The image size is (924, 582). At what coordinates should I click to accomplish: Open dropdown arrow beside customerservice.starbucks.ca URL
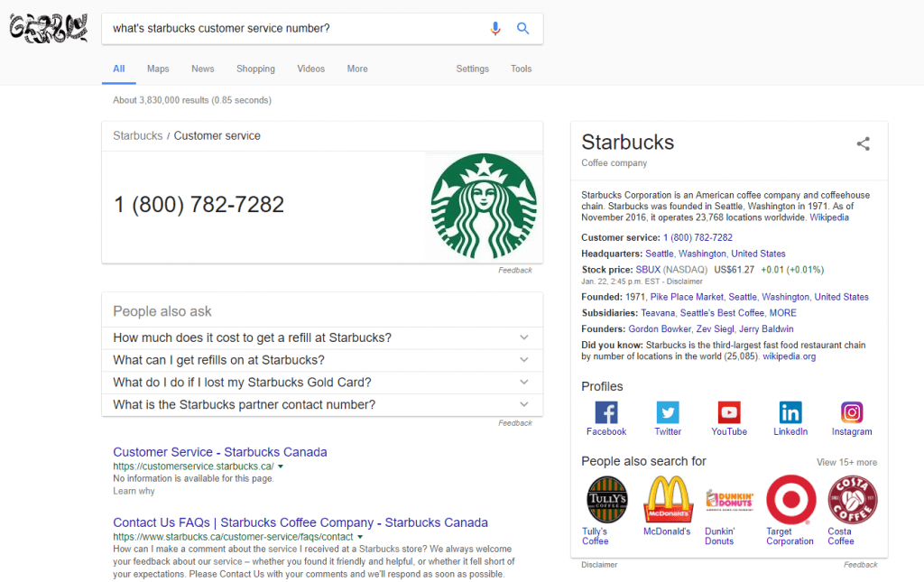click(281, 467)
